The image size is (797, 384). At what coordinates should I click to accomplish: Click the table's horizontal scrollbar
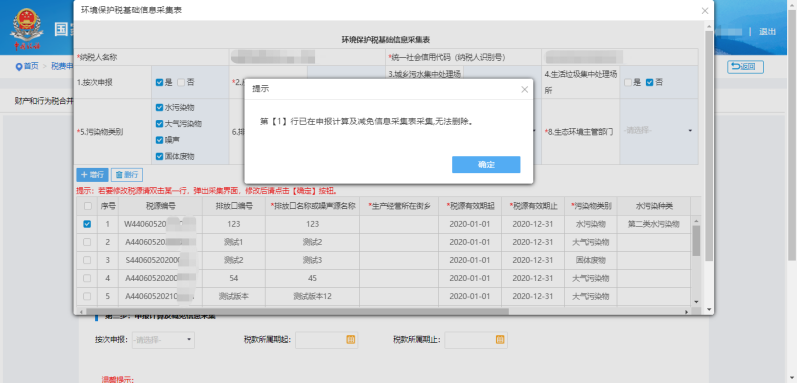pos(297,311)
